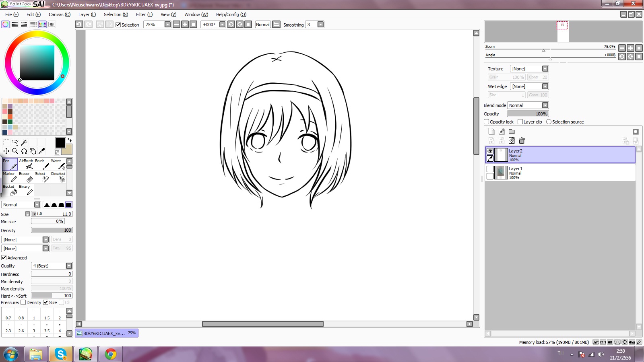
Task: Open the Canvas menu
Action: click(x=59, y=14)
